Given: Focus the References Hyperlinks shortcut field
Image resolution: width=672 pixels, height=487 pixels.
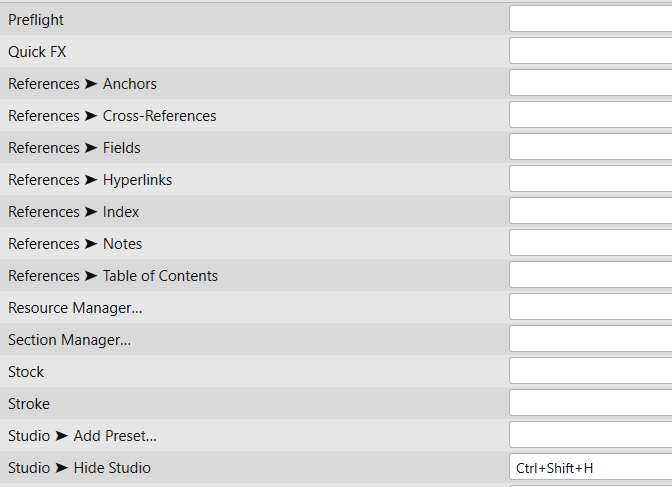Looking at the screenshot, I should click(x=590, y=179).
